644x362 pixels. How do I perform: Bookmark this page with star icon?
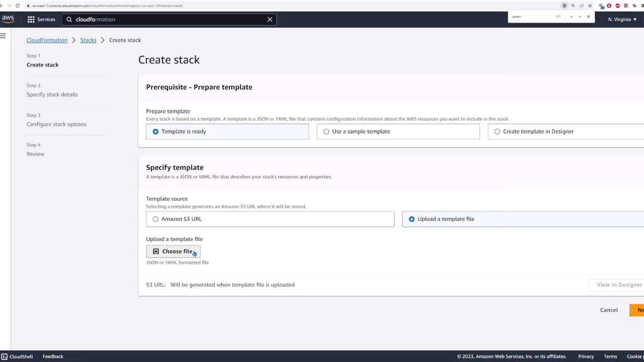590,6
